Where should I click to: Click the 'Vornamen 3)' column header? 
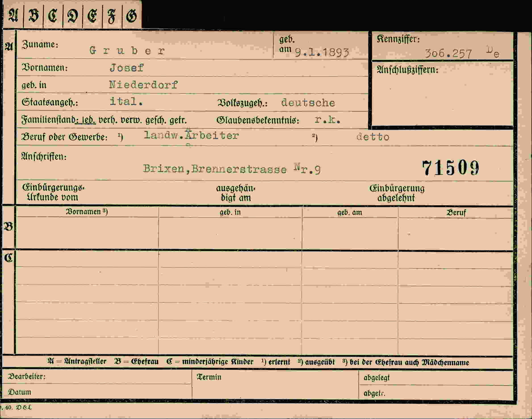(x=87, y=212)
